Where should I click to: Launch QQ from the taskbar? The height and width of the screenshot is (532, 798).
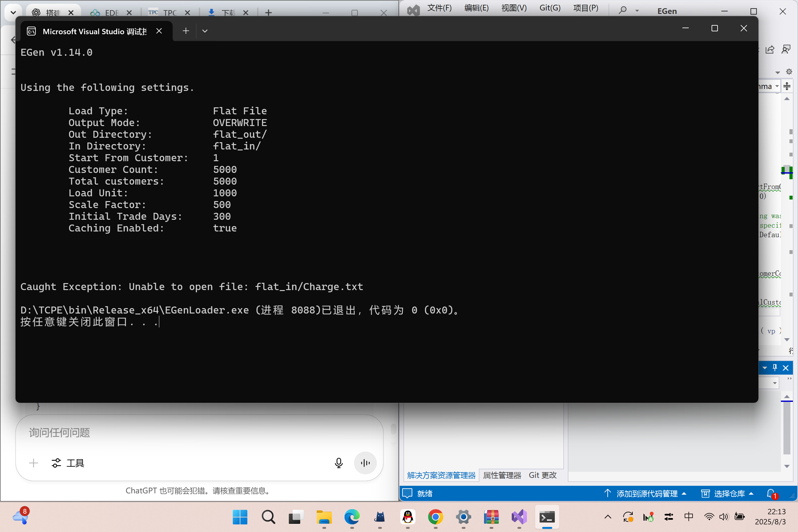pyautogui.click(x=407, y=517)
